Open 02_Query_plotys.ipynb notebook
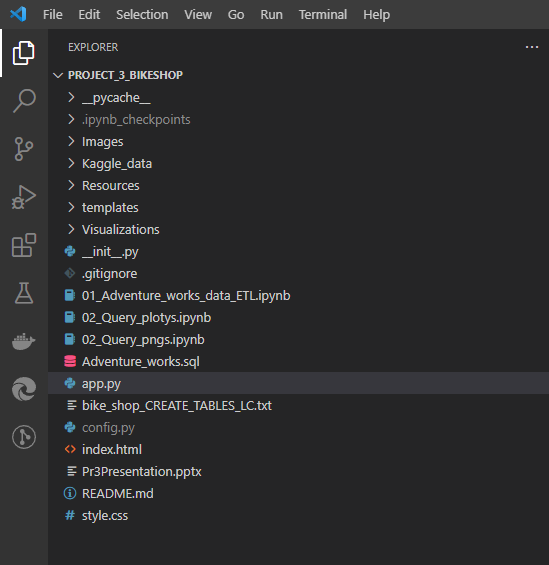 146,318
